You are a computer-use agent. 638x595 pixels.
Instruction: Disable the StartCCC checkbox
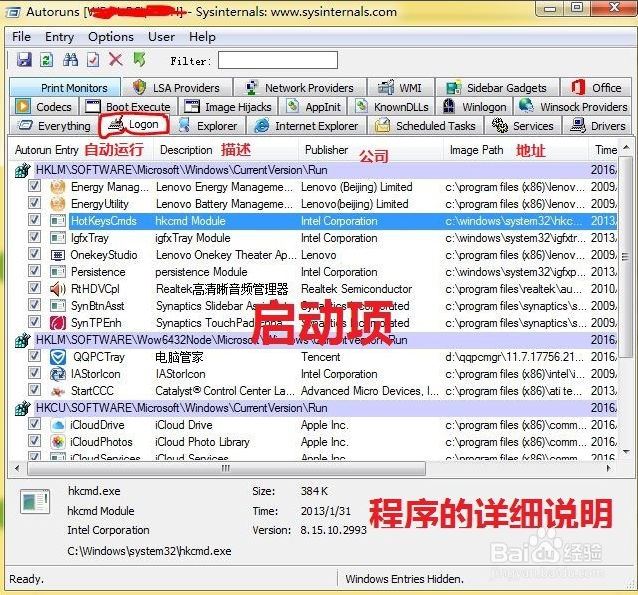click(35, 390)
